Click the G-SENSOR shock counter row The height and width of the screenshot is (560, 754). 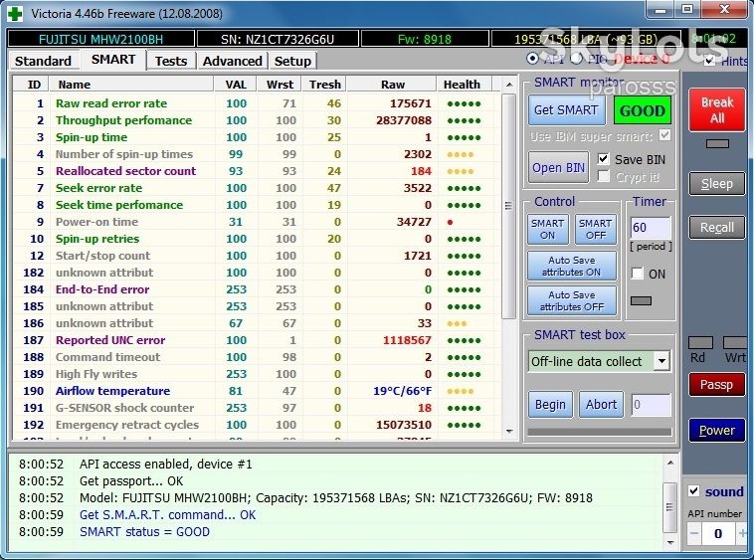point(257,408)
